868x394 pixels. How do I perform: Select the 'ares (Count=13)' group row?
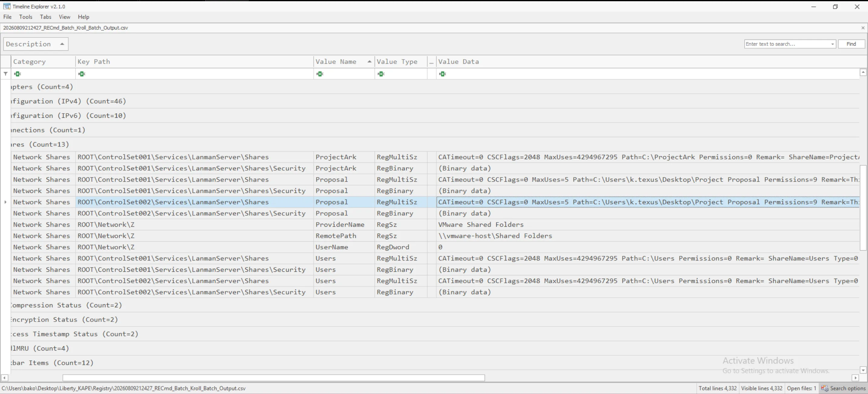pos(435,144)
